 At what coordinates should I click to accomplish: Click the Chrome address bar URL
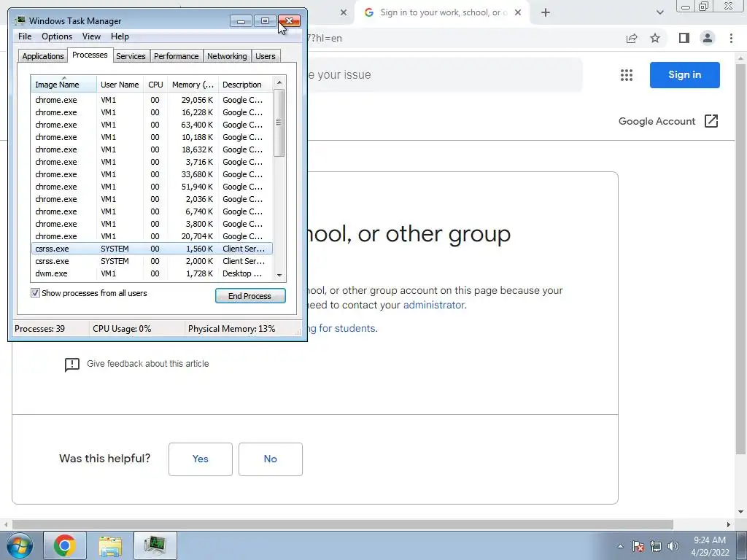coord(324,38)
